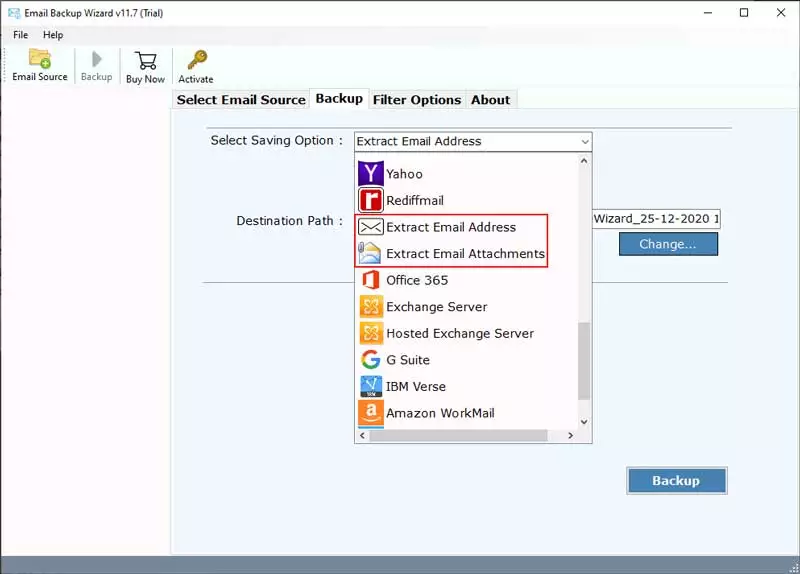Click the 'Activate' toolbar label

pyautogui.click(x=196, y=79)
